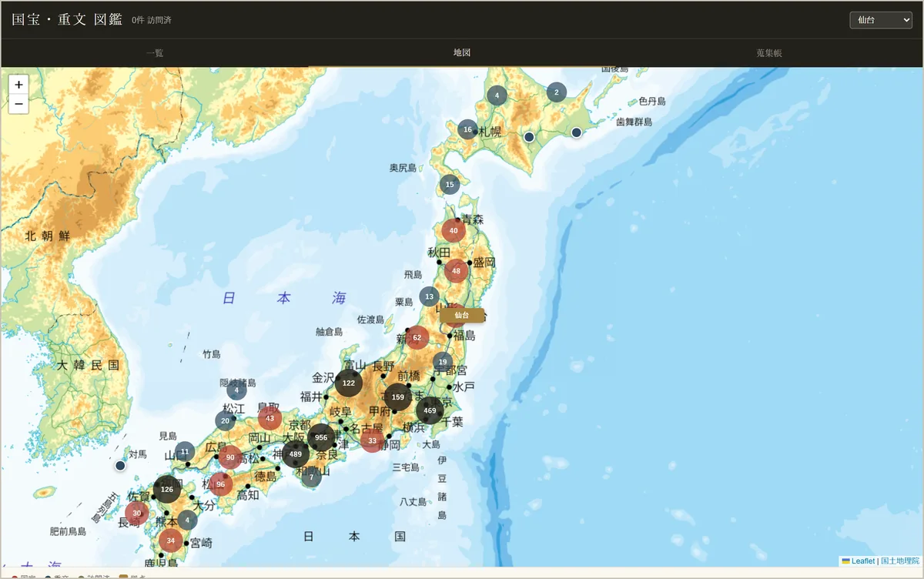This screenshot has height=579, width=924.
Task: Zoom in with the plus button
Action: point(18,85)
